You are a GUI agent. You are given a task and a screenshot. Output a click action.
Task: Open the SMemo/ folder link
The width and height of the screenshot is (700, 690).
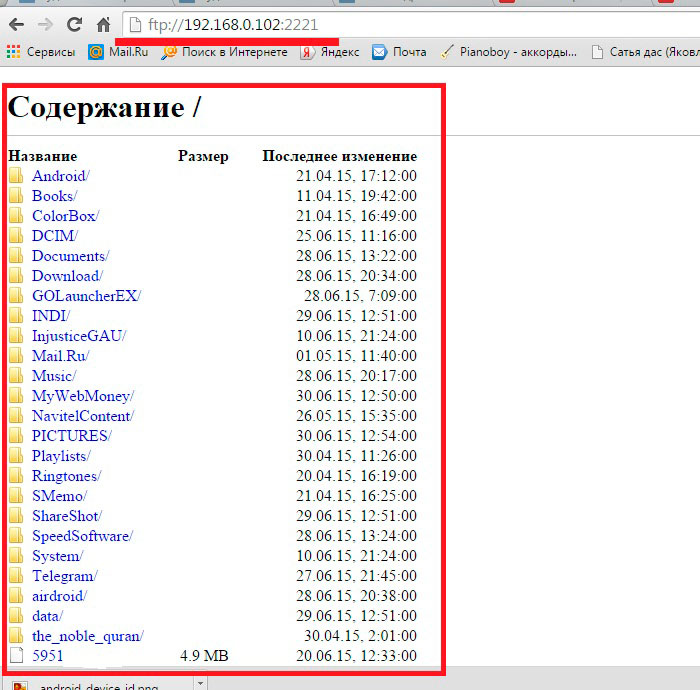coord(59,496)
